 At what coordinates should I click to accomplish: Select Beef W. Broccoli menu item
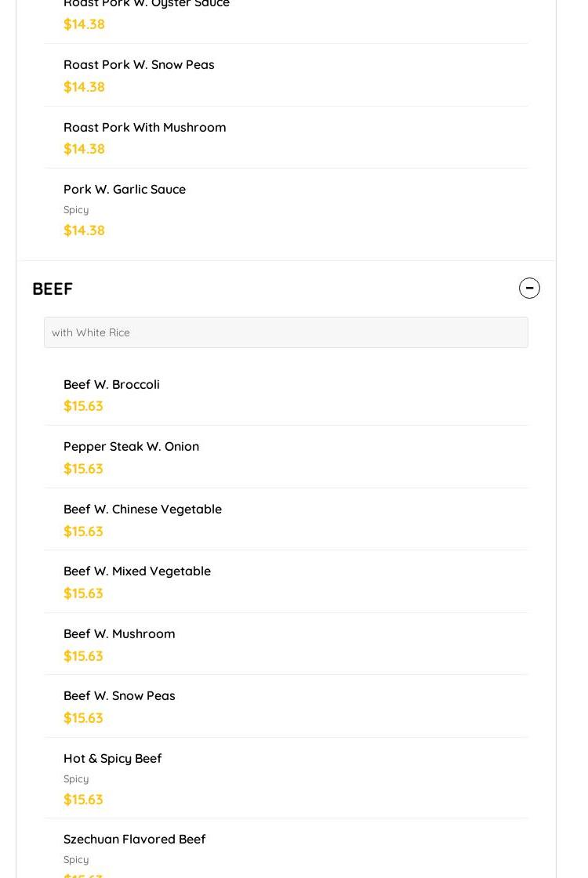[111, 384]
